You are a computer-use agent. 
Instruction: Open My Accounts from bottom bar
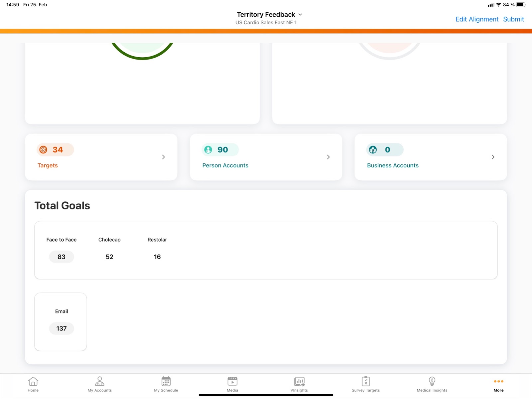click(x=99, y=381)
